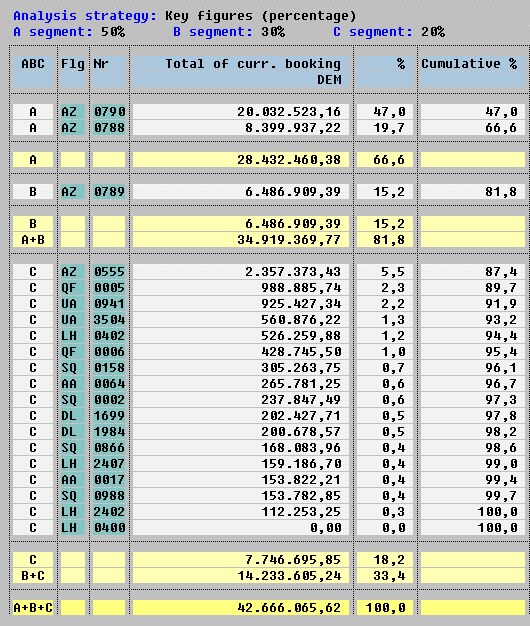Viewport: 530px width, 626px height.
Task: Click flight number 0788 in segment A
Action: [x=109, y=128]
